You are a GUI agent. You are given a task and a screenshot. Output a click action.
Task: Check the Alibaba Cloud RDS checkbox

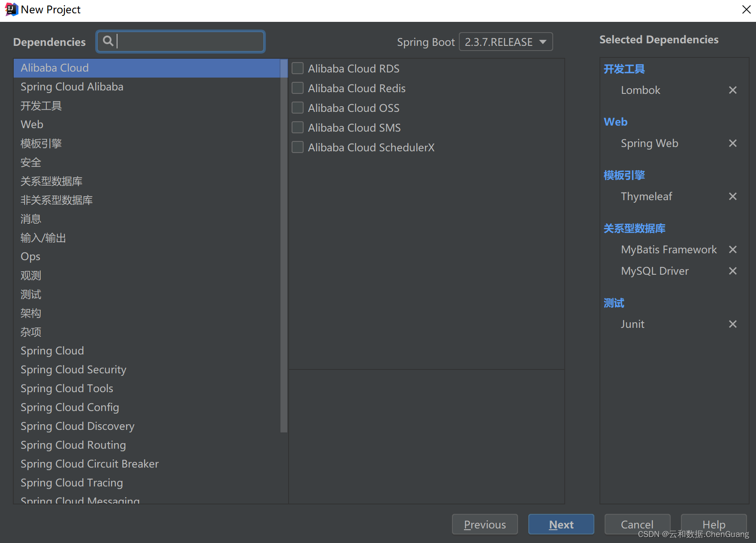point(298,69)
